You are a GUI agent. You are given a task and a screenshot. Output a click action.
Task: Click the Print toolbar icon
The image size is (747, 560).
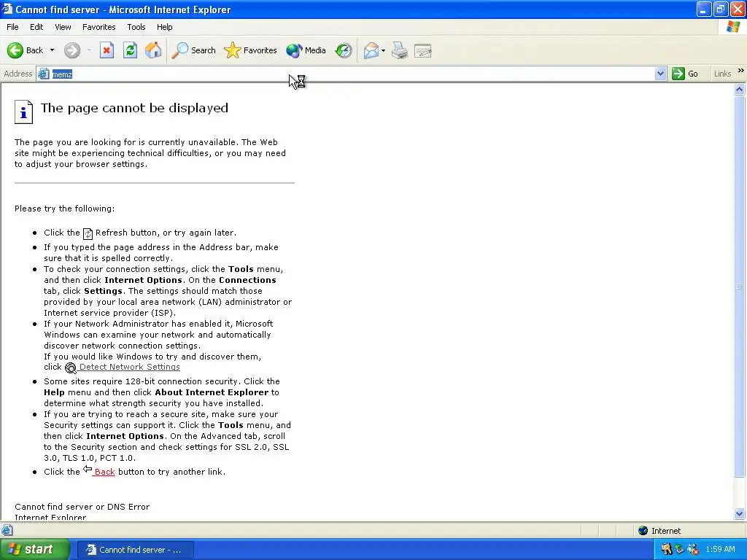(400, 50)
